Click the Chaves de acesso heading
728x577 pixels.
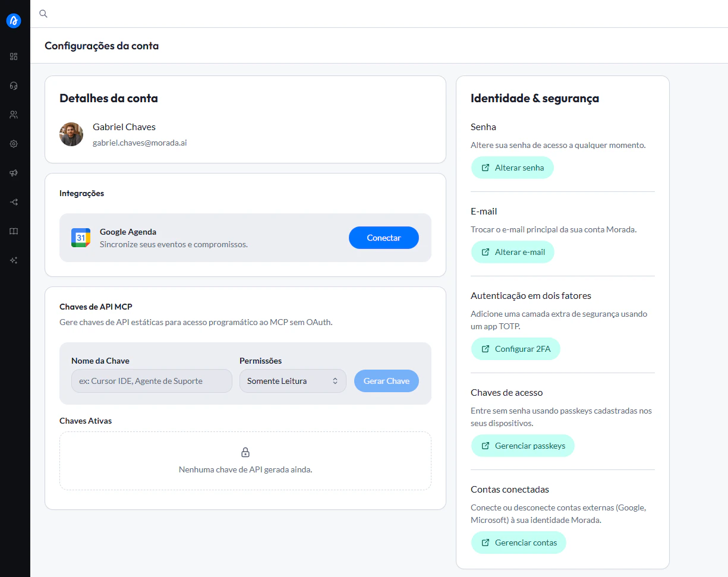click(x=506, y=392)
